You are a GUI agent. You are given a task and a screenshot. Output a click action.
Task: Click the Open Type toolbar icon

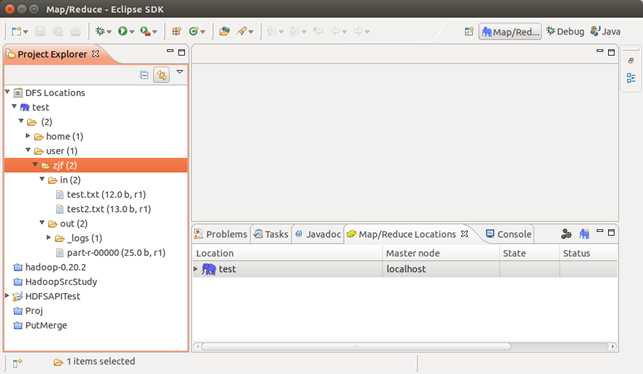click(224, 31)
